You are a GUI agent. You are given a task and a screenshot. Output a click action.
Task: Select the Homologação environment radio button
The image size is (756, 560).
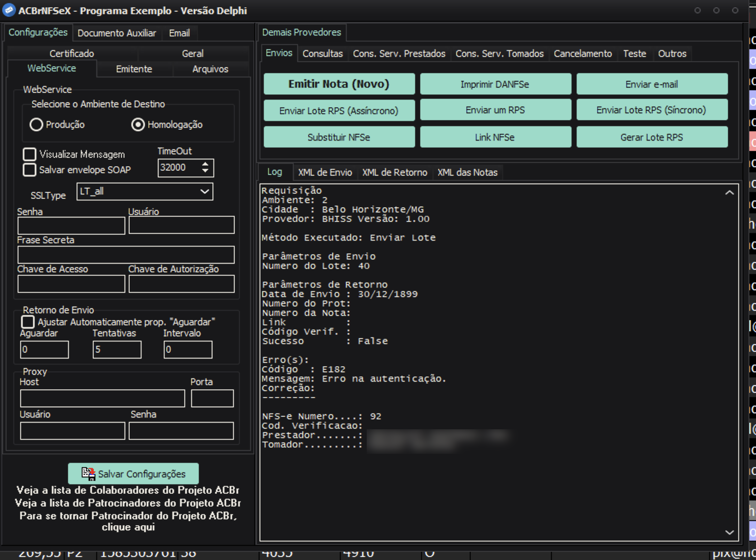pos(138,125)
